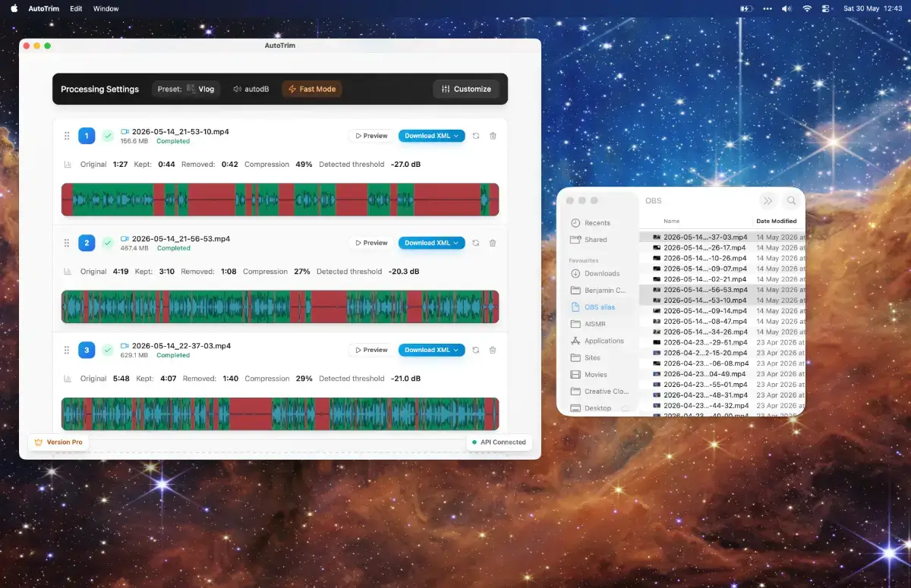Click the volume icon in menu bar
Image resolution: width=911 pixels, height=588 pixels.
[x=786, y=8]
